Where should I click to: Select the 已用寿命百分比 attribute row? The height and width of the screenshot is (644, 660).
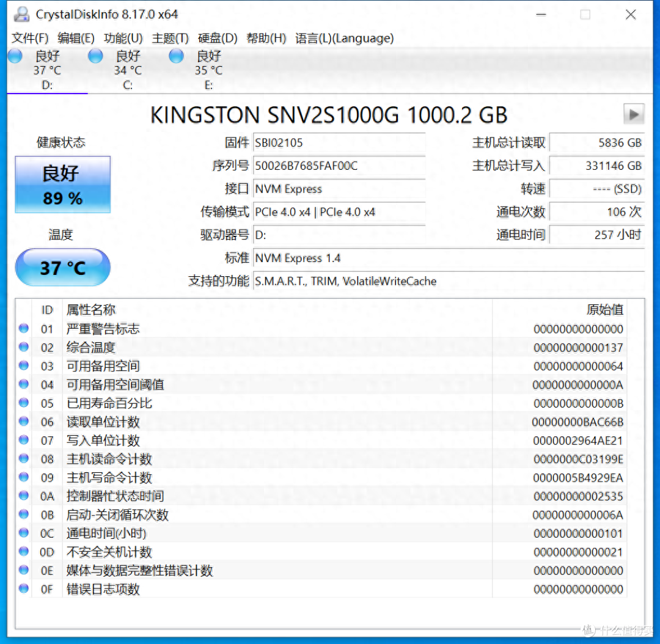(321, 403)
